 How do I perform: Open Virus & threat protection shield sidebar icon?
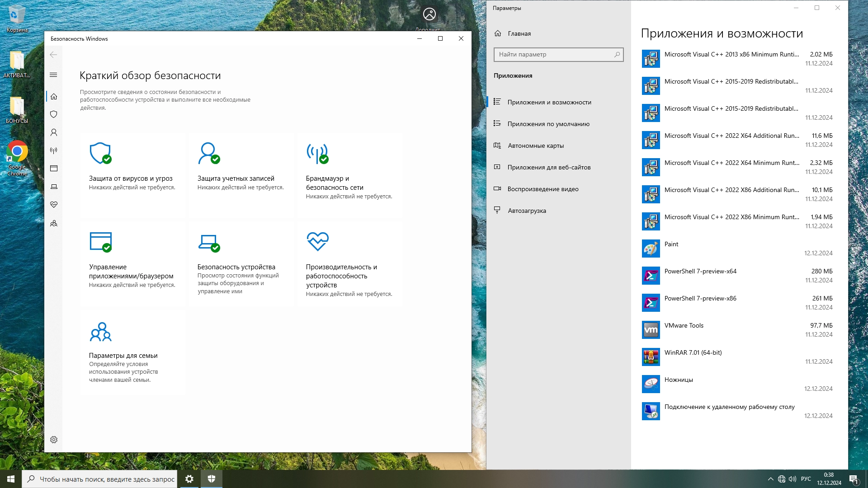click(x=54, y=114)
